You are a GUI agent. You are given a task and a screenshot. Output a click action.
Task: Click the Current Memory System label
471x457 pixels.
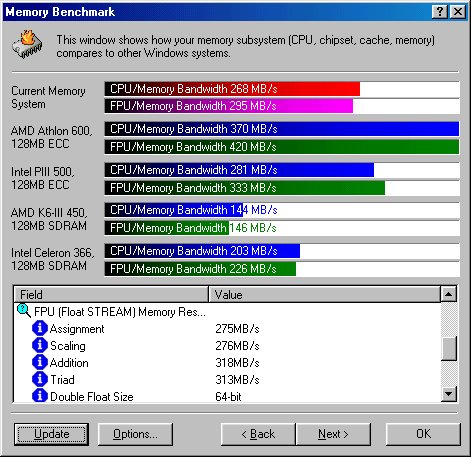click(48, 97)
